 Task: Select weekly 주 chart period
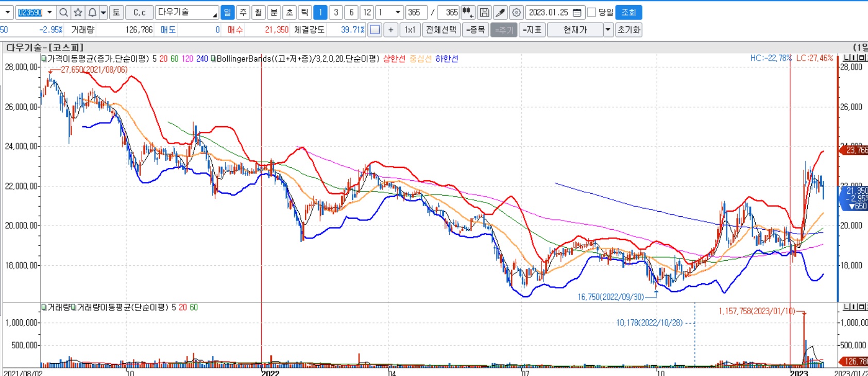pos(243,12)
